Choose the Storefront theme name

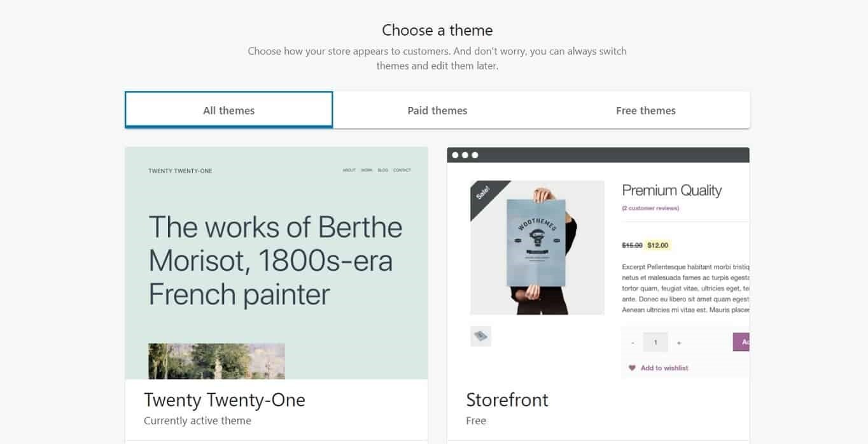[507, 400]
